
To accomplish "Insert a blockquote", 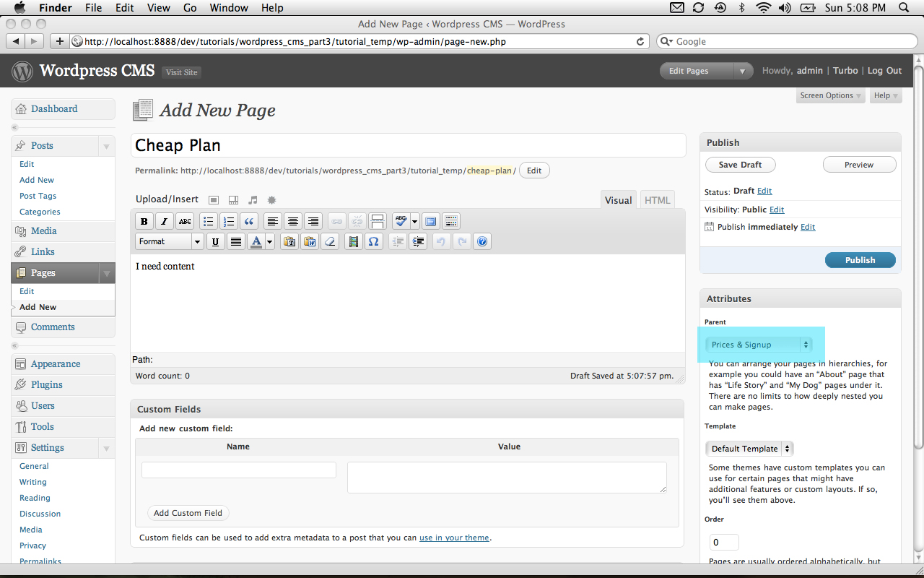I will point(248,221).
